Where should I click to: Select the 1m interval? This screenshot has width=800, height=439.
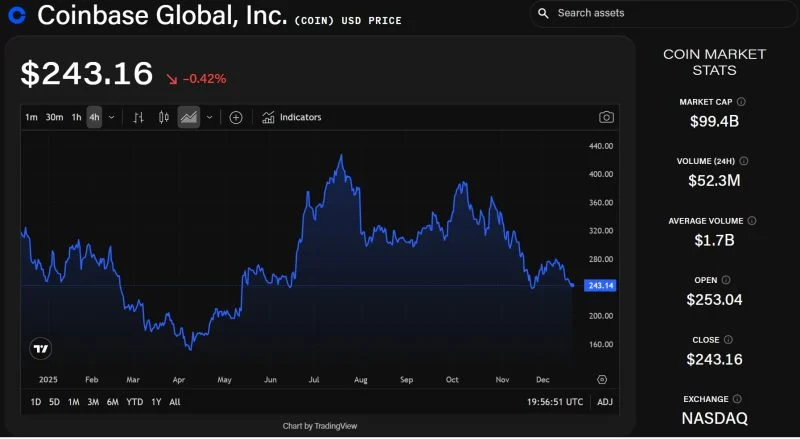coord(31,117)
